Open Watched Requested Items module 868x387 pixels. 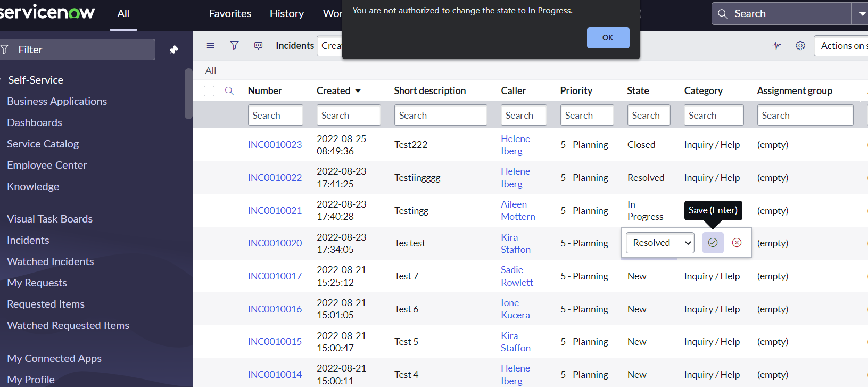pyautogui.click(x=68, y=325)
